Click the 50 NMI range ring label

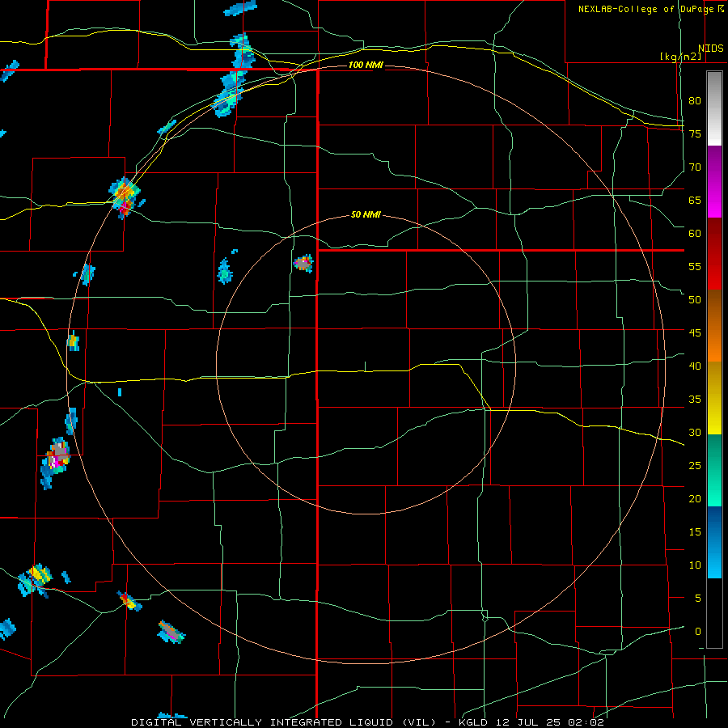[x=366, y=214]
